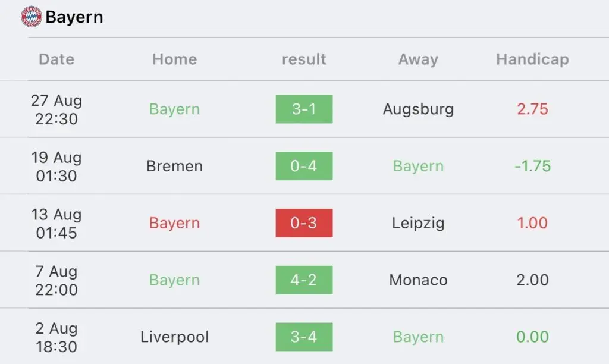Select the red 0-3 result badge
609x364 pixels.
304,223
